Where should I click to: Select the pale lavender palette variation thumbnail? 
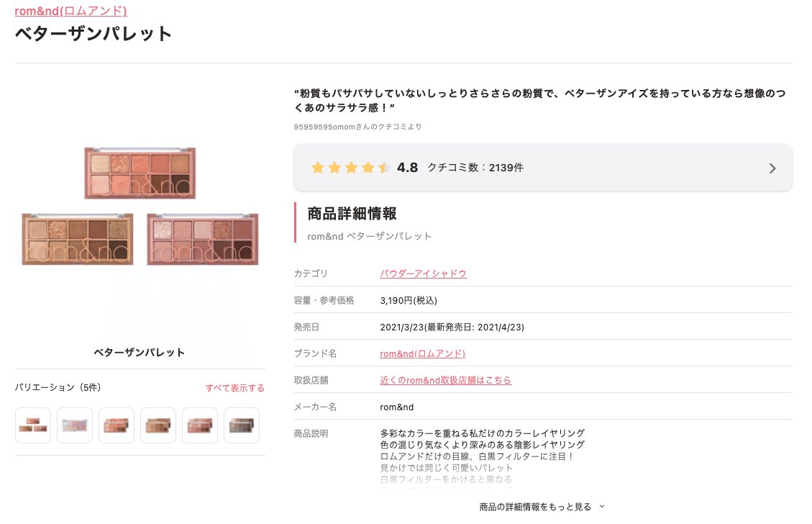75,425
